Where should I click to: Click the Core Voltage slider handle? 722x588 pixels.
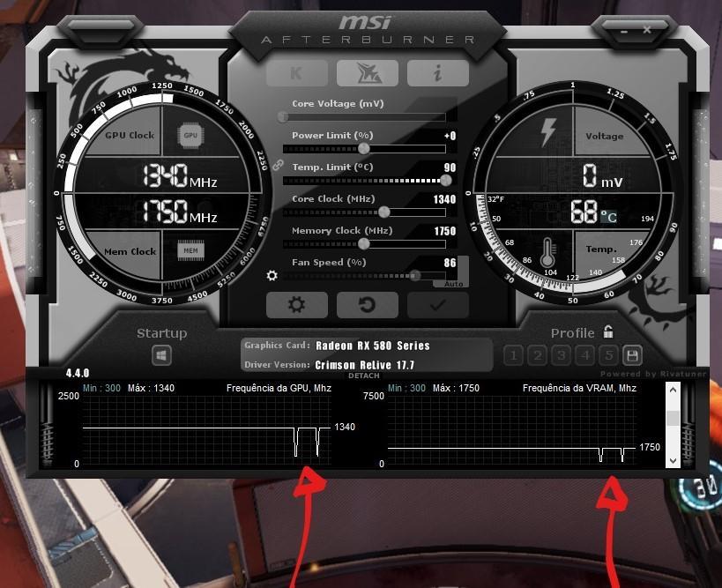pyautogui.click(x=283, y=117)
